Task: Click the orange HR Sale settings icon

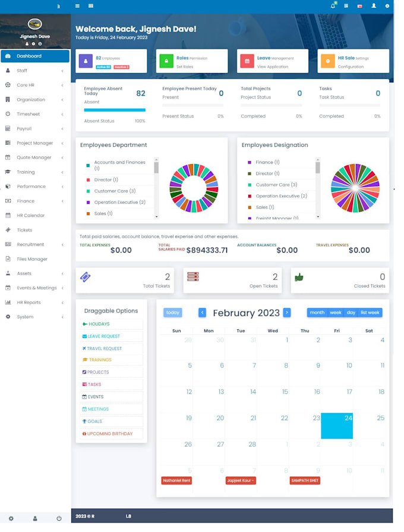Action: coord(328,61)
